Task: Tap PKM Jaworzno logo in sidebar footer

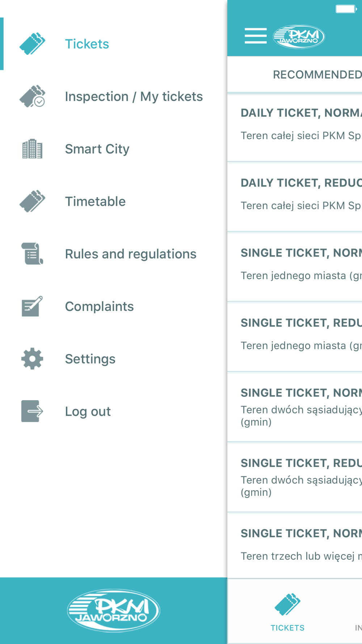Action: click(113, 611)
